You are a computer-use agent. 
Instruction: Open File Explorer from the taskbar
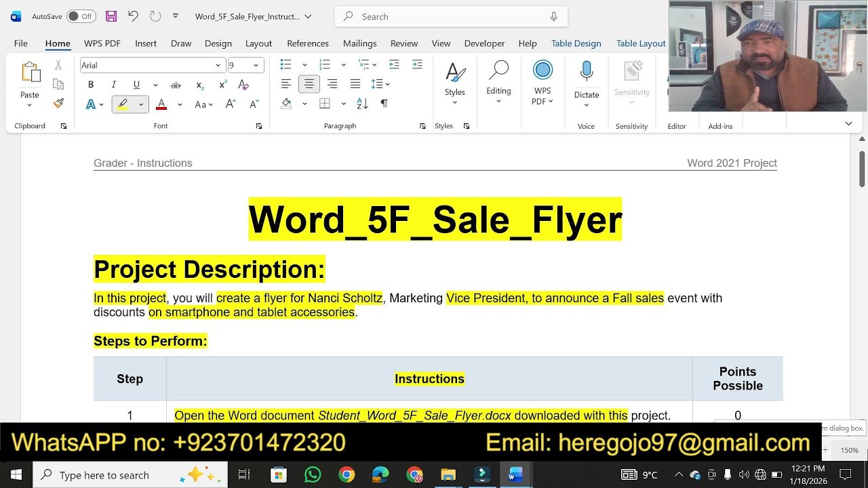click(448, 474)
